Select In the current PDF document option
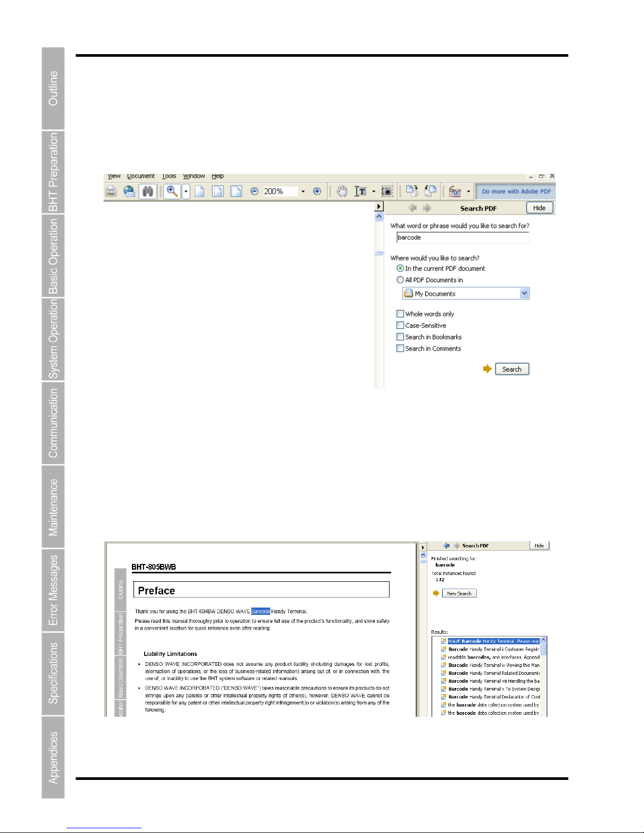This screenshot has width=644, height=833. pyautogui.click(x=400, y=268)
